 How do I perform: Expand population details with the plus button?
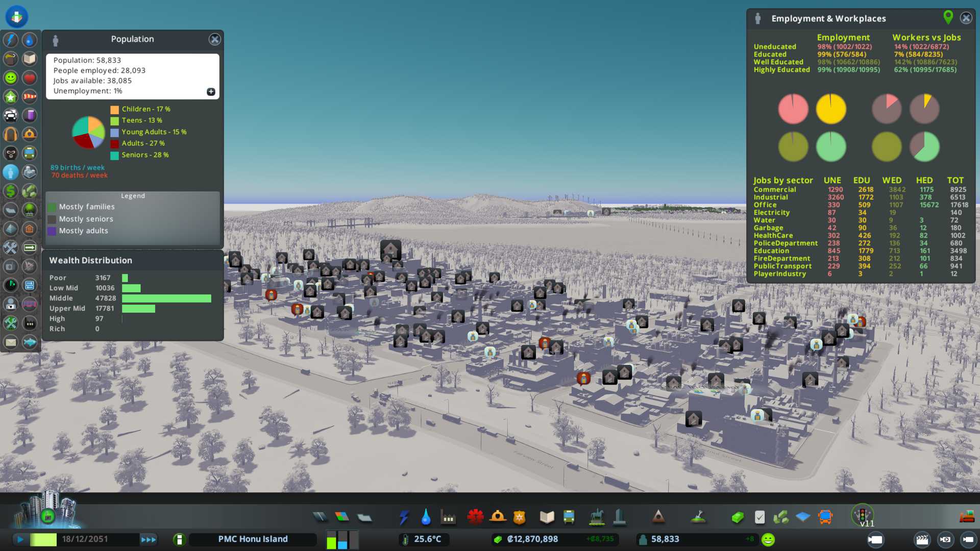211,92
